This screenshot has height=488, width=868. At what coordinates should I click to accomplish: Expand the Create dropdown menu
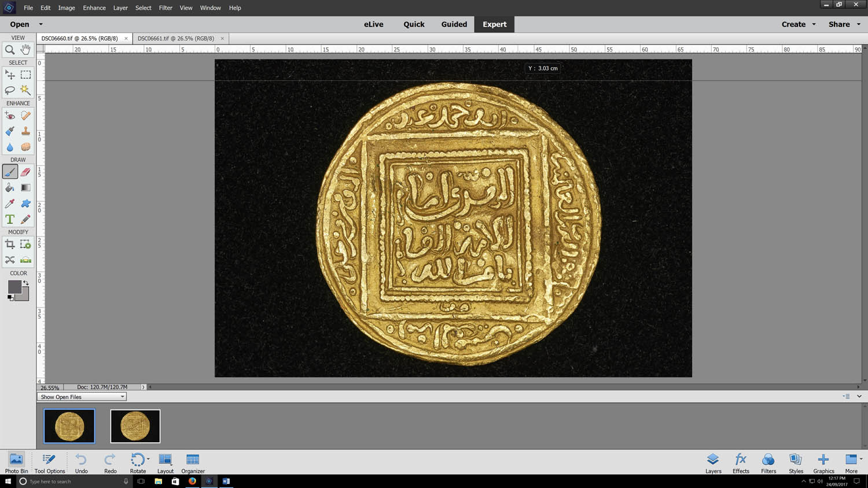[x=814, y=24]
